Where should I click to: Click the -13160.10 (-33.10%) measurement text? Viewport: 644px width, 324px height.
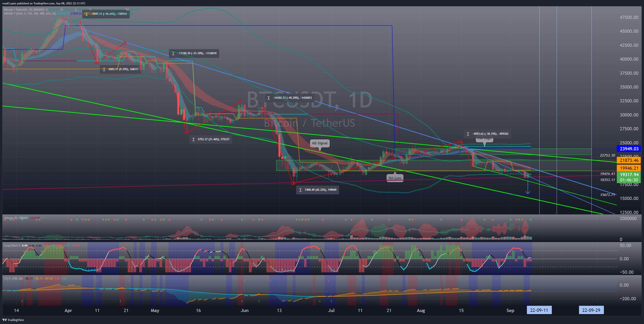coord(197,53)
